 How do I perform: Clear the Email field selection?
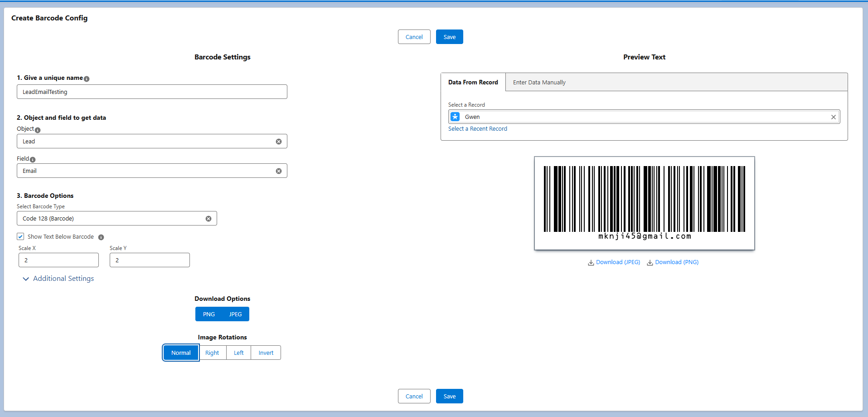(x=279, y=171)
